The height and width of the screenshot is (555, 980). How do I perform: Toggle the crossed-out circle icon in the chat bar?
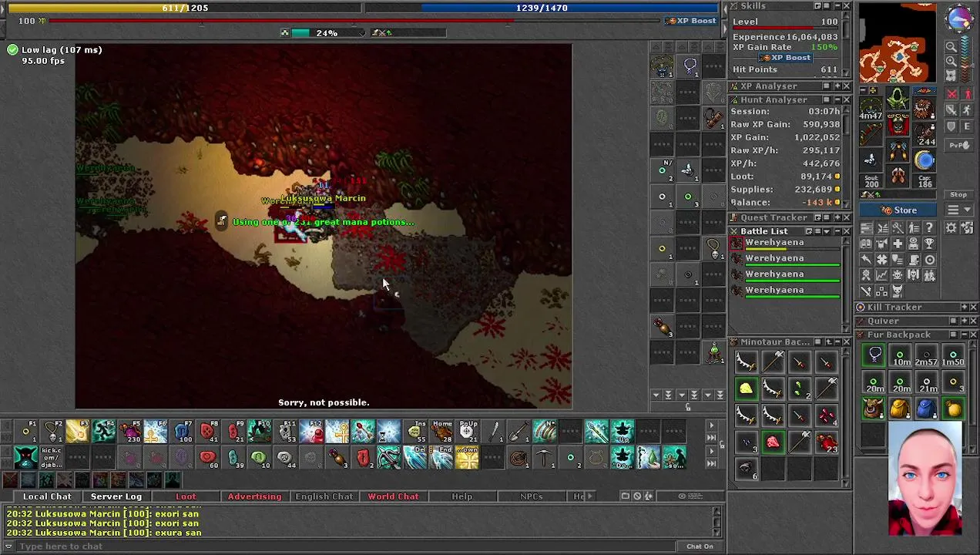(x=637, y=496)
